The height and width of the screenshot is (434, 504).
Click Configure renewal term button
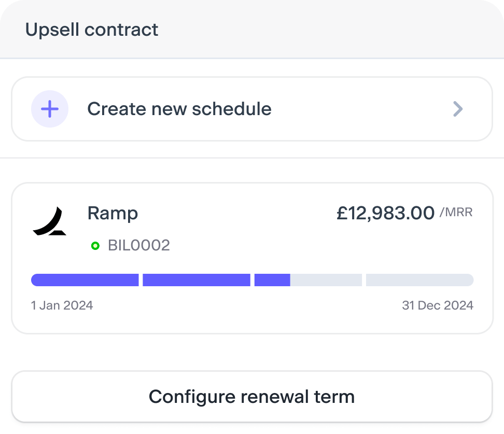click(x=252, y=396)
